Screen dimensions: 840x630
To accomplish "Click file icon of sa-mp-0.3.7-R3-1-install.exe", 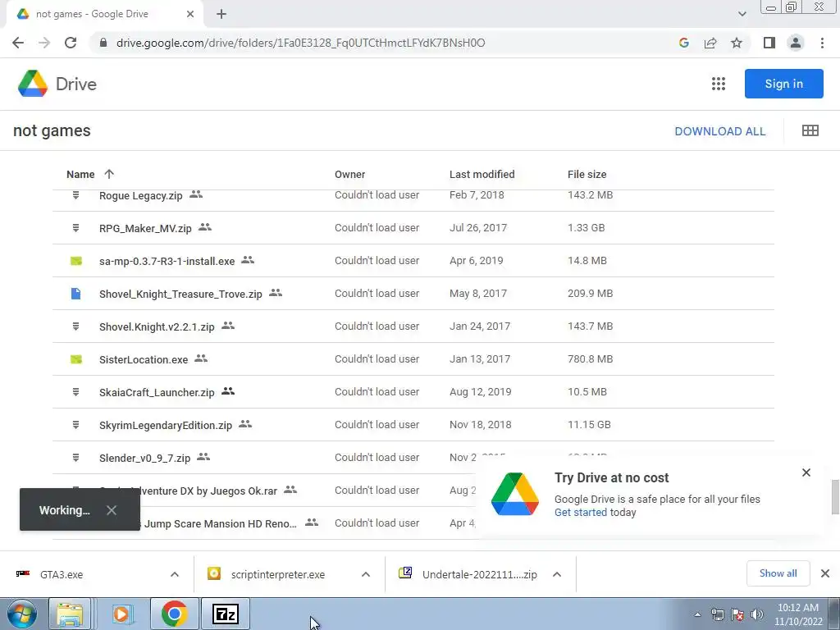I will coord(76,261).
